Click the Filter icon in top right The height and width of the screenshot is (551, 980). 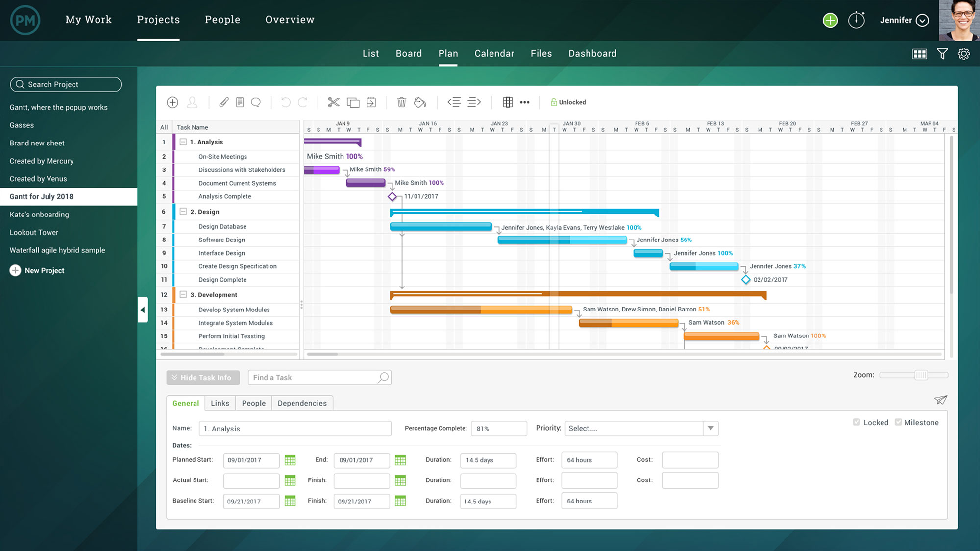(x=942, y=53)
